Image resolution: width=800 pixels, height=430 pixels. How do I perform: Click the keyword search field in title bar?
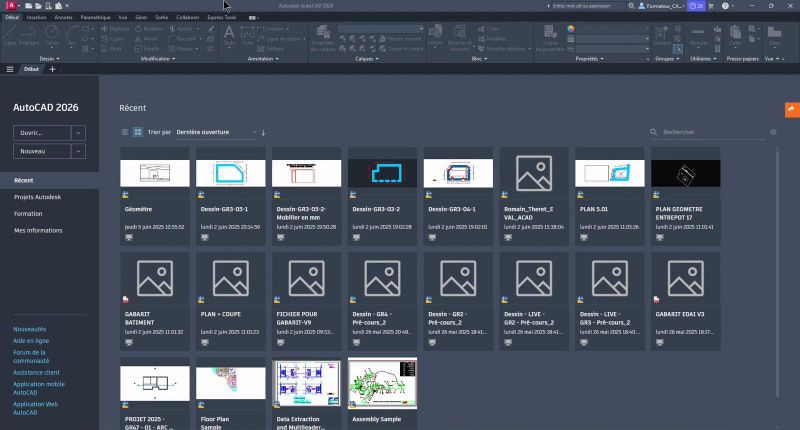pyautogui.click(x=587, y=6)
